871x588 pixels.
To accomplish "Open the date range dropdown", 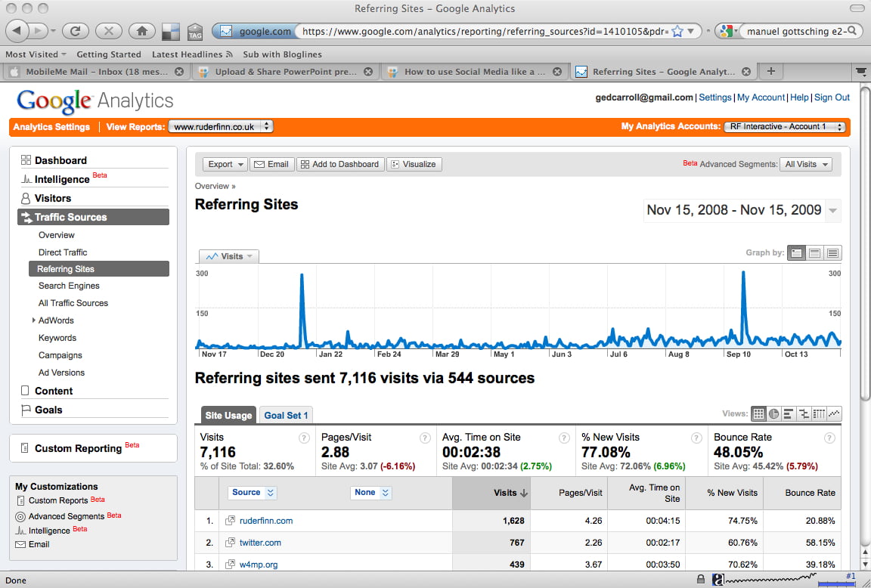I will pos(833,210).
